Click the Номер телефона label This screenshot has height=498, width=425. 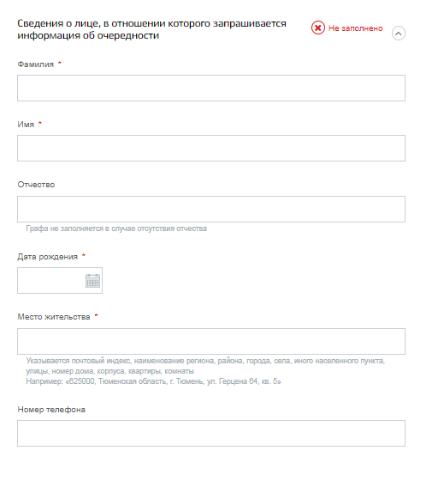coord(51,409)
